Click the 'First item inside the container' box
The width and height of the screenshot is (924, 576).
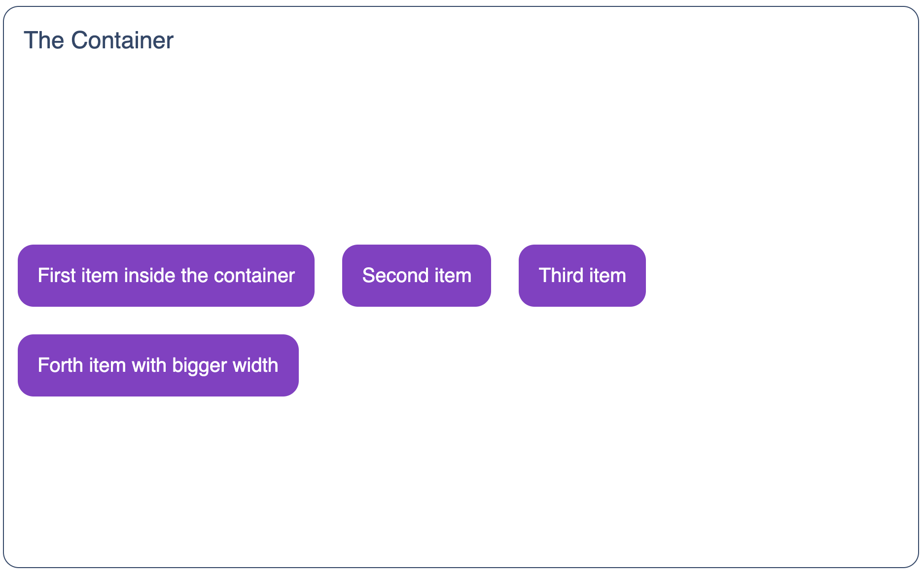pos(166,276)
